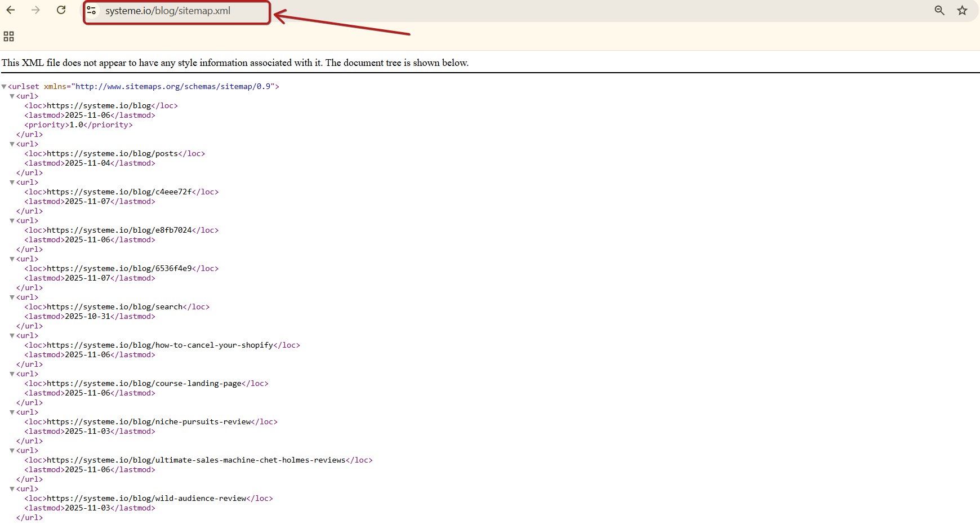This screenshot has width=980, height=524.
Task: Click the loc text "https://systeme.io/blog/search"
Action: [115, 307]
